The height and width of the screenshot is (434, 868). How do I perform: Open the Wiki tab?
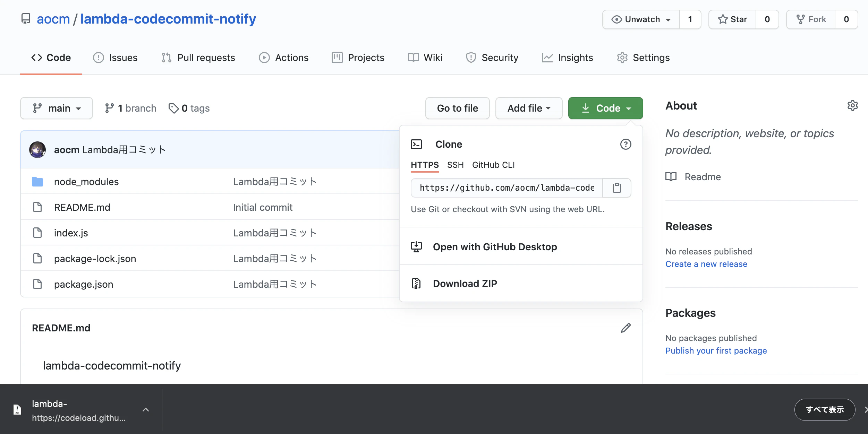[x=425, y=58]
